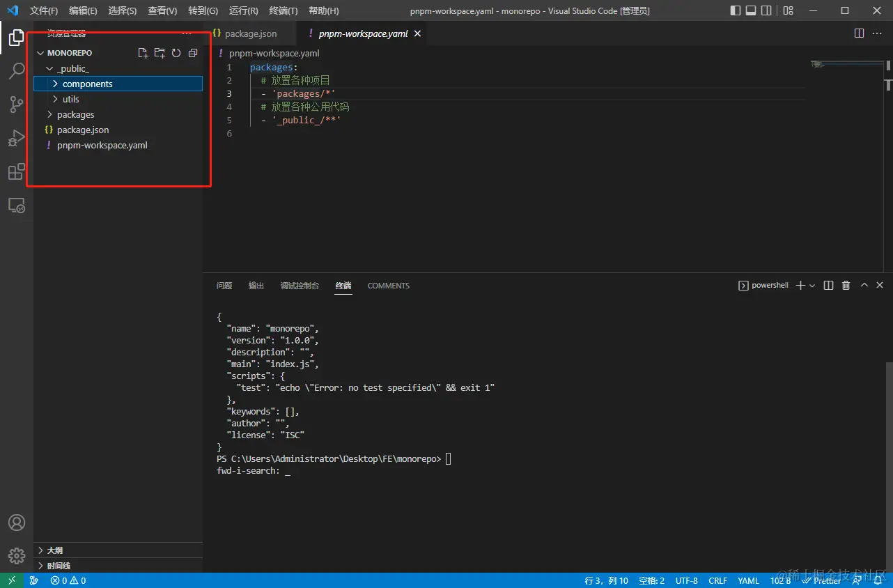Open the Source Control view
Screen dimensions: 893x588
pyautogui.click(x=17, y=105)
